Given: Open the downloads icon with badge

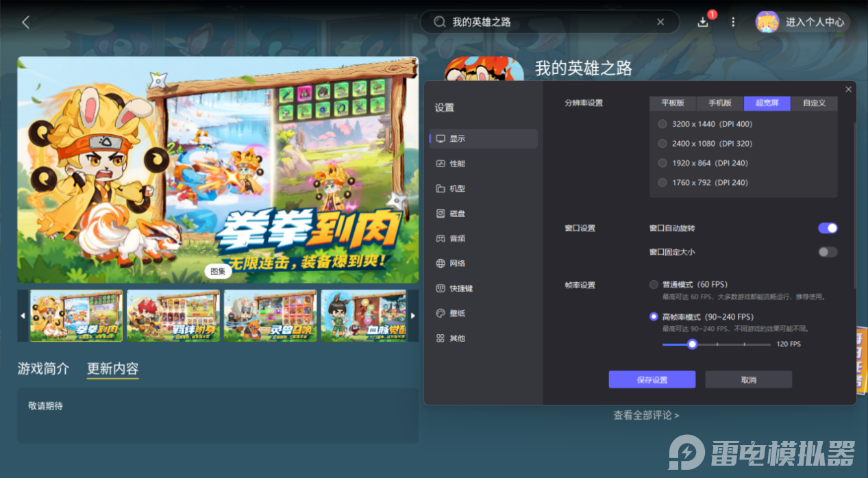Looking at the screenshot, I should 703,22.
